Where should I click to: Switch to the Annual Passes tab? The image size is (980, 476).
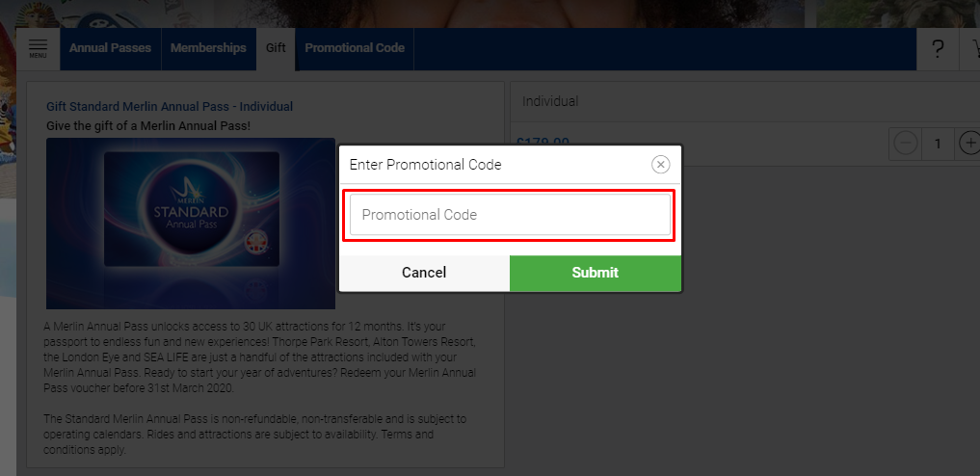pyautogui.click(x=110, y=48)
